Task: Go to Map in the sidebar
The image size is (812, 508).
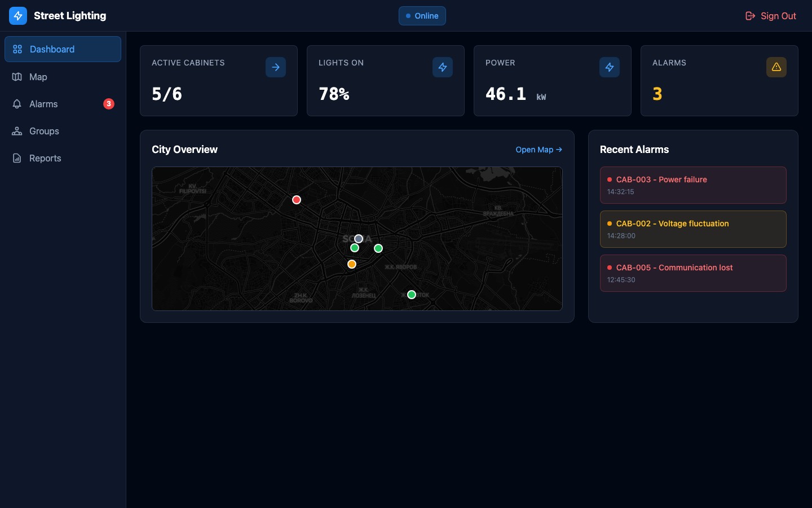Action: [x=63, y=77]
